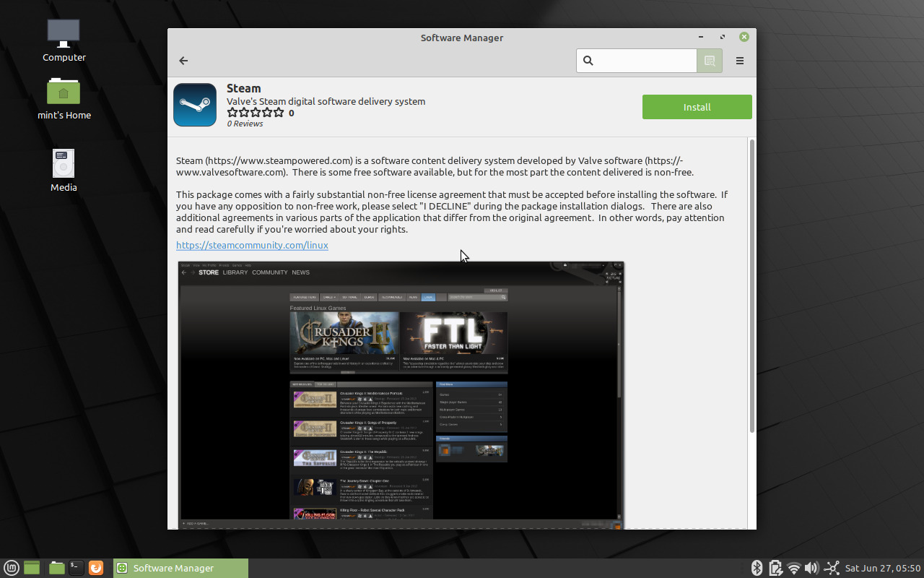Click the Software Manager vertical scrollbar
The height and width of the screenshot is (578, 924).
751,285
